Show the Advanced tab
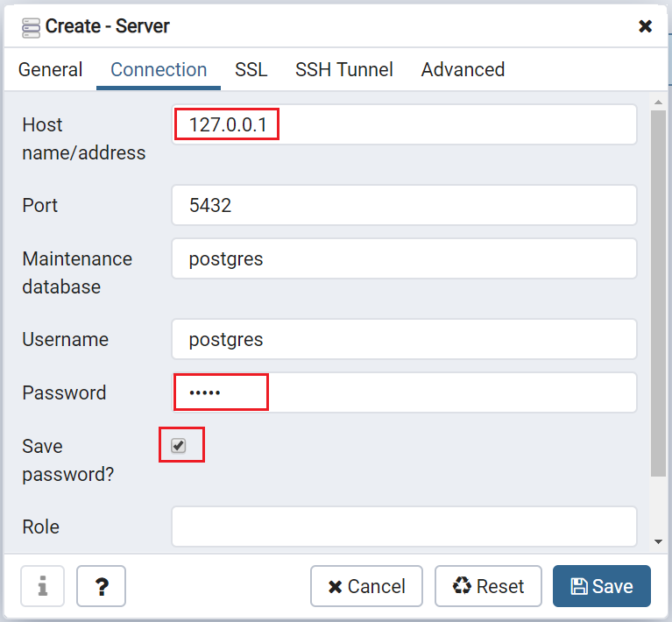 [463, 70]
